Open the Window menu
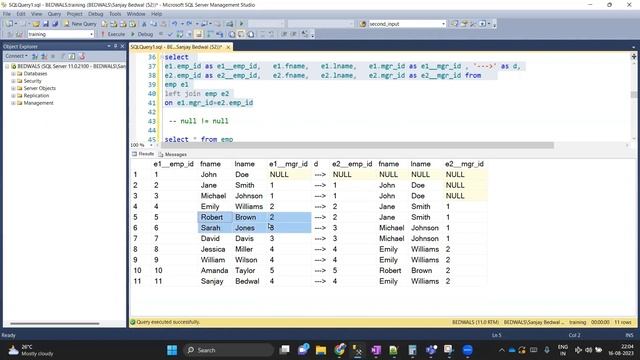Screen dimensions: 640x360 (136, 14)
